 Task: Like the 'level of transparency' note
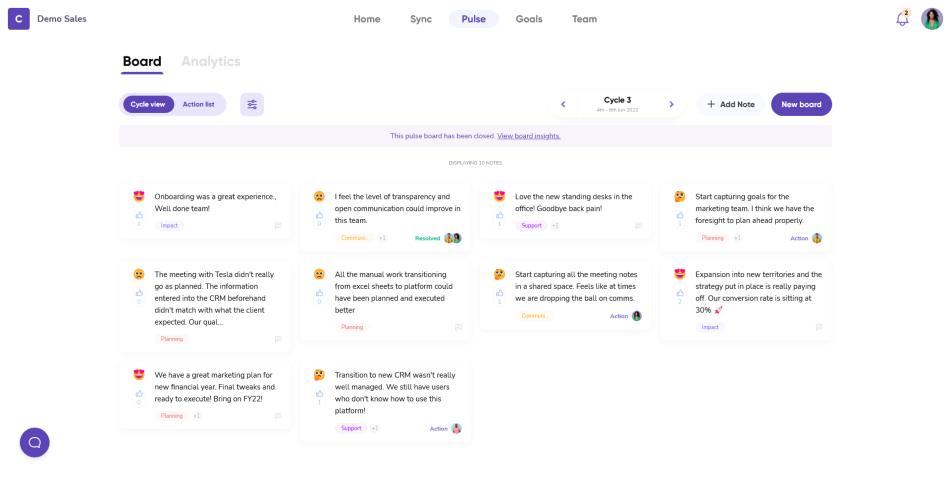(x=319, y=215)
